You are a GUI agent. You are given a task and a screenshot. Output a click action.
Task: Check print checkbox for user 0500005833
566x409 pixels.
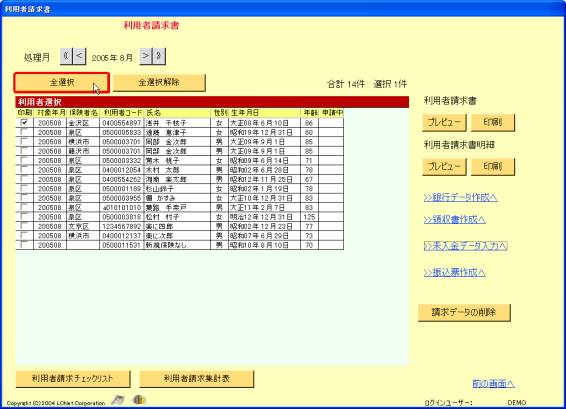tap(24, 132)
